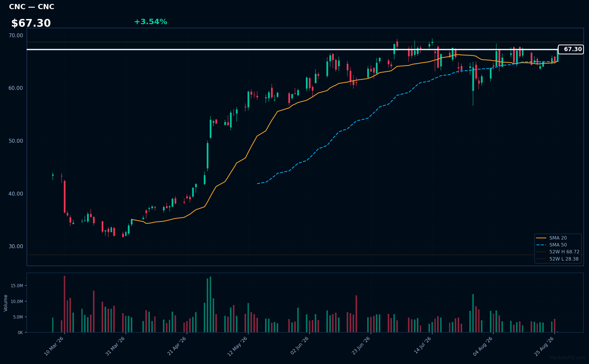Select 52W H 68.72 legend entry

[558, 252]
